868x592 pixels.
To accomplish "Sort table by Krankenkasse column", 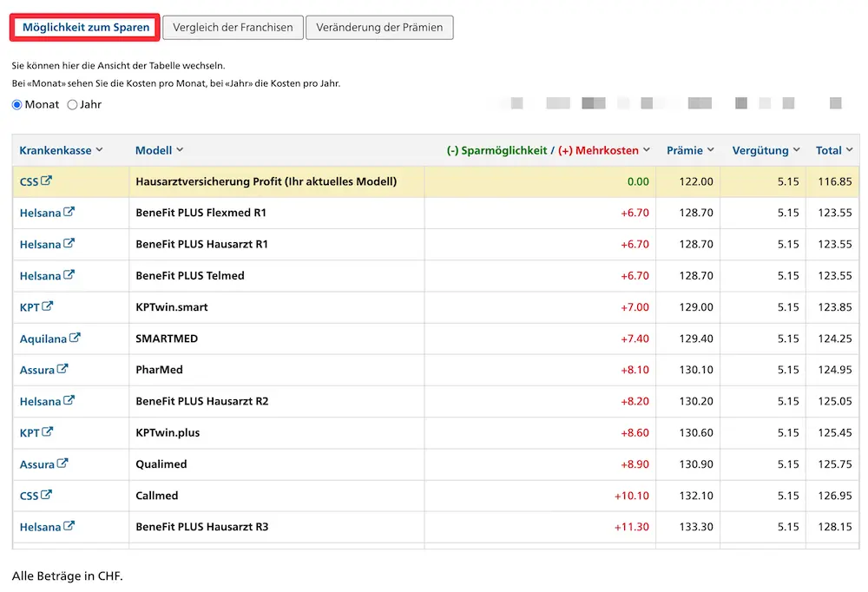I will point(61,150).
